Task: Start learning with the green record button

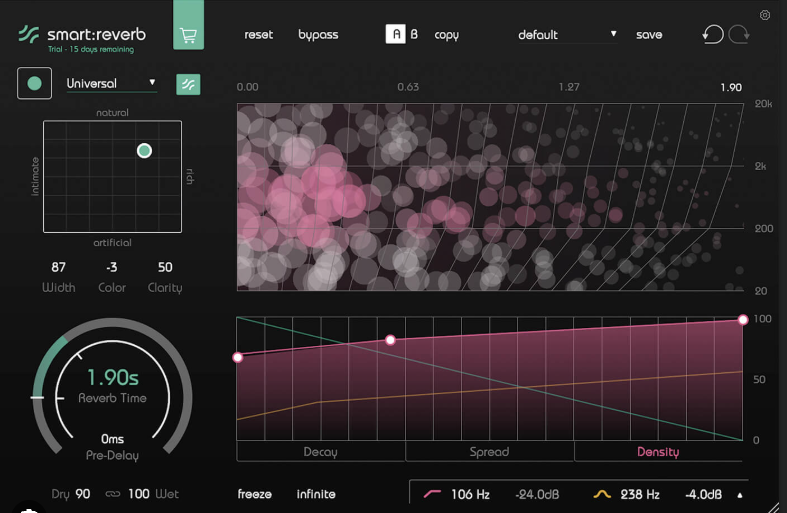Action: pyautogui.click(x=34, y=83)
